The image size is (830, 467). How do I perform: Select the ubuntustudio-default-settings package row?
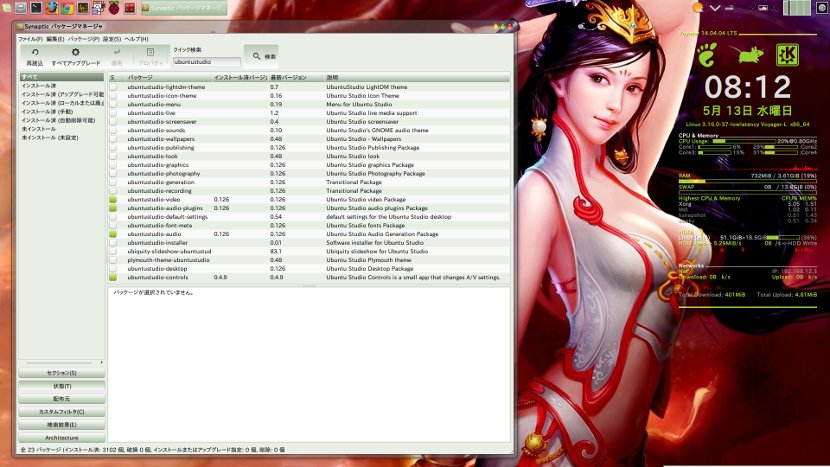[x=309, y=217]
